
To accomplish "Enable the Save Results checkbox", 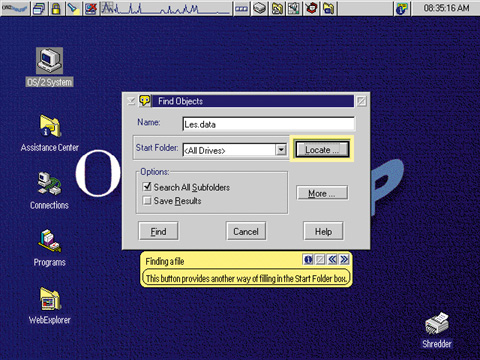I will coord(147,201).
